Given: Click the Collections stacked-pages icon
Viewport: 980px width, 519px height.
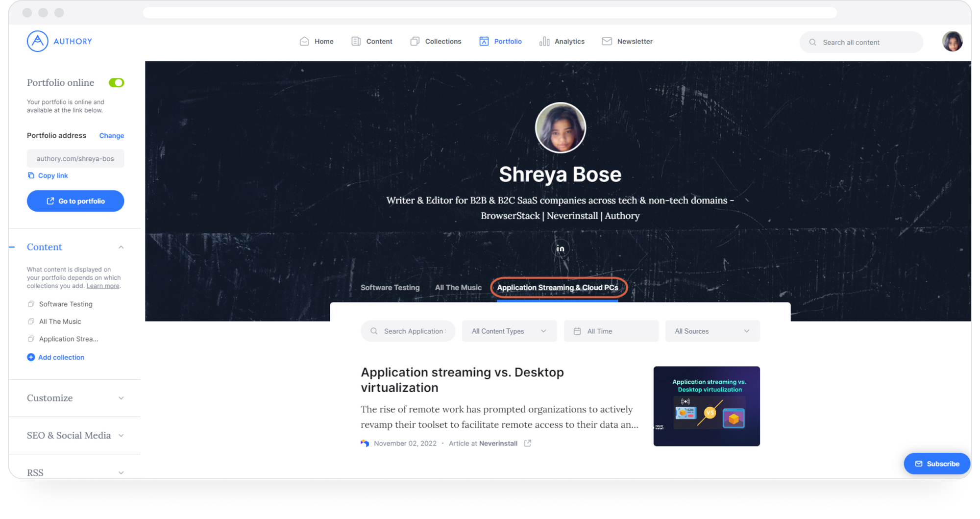Looking at the screenshot, I should click(415, 41).
